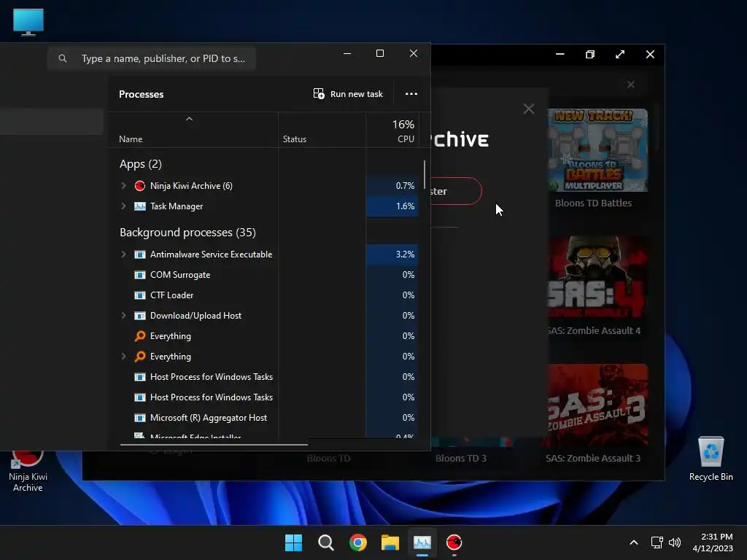747x560 pixels.
Task: Open SAS: Zombie Assault 4 thumbnail
Action: pyautogui.click(x=597, y=278)
